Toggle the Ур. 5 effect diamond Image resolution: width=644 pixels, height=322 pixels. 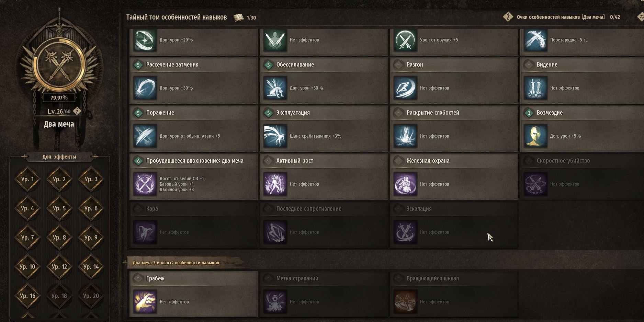click(x=59, y=208)
